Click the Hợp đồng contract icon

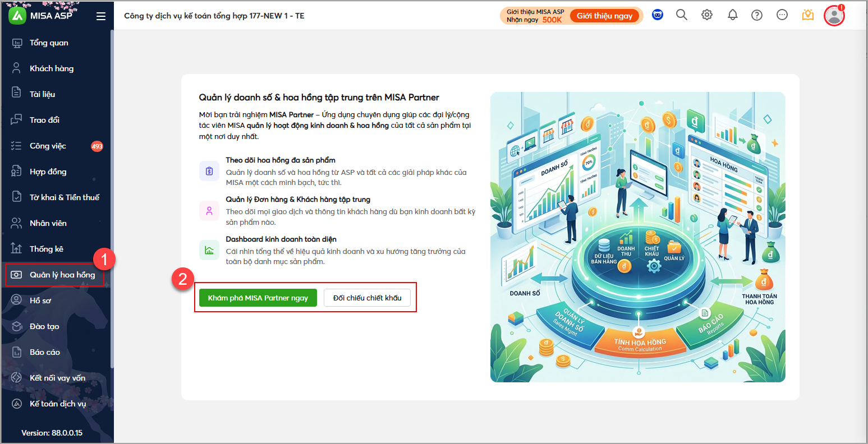tap(17, 172)
